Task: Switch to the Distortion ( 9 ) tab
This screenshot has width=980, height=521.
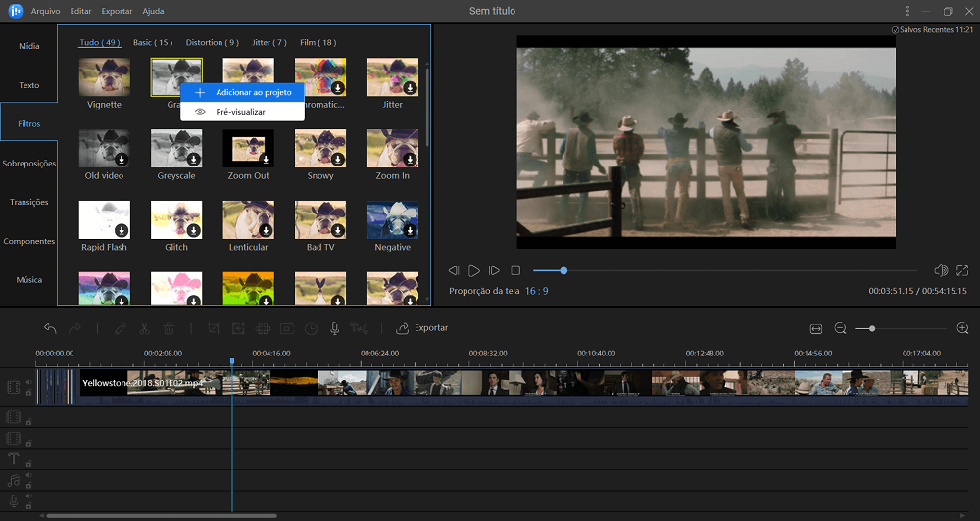Action: point(213,42)
